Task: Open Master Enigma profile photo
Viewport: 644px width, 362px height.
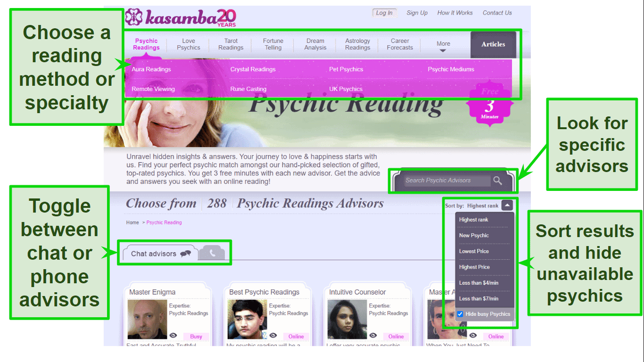Action: (147, 319)
